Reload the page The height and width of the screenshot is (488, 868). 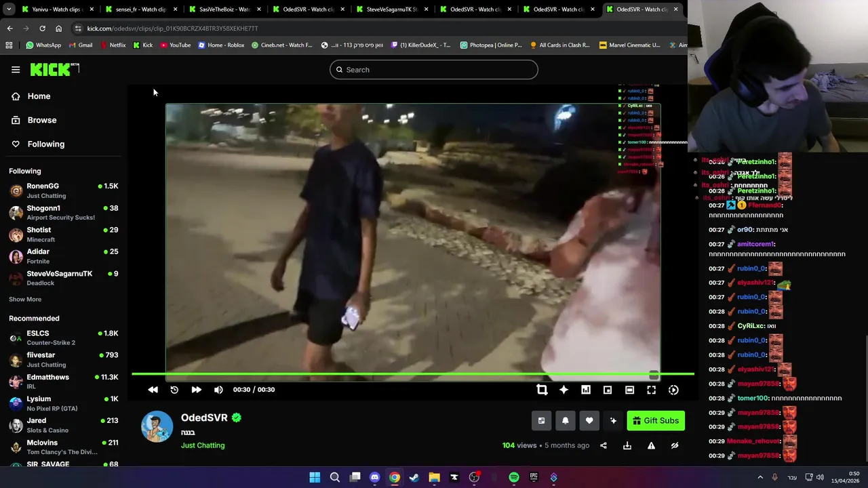[x=42, y=28]
